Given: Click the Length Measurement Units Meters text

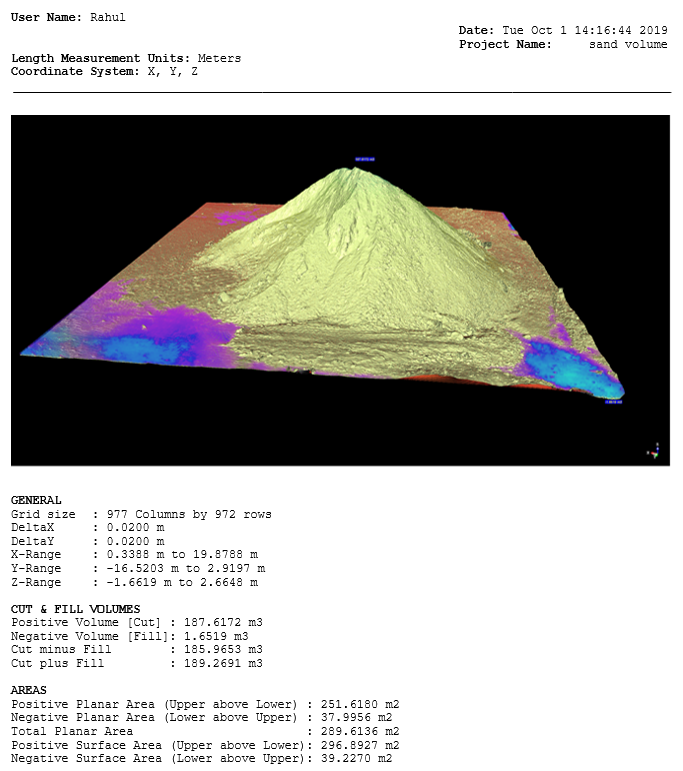Looking at the screenshot, I should pos(219,58).
